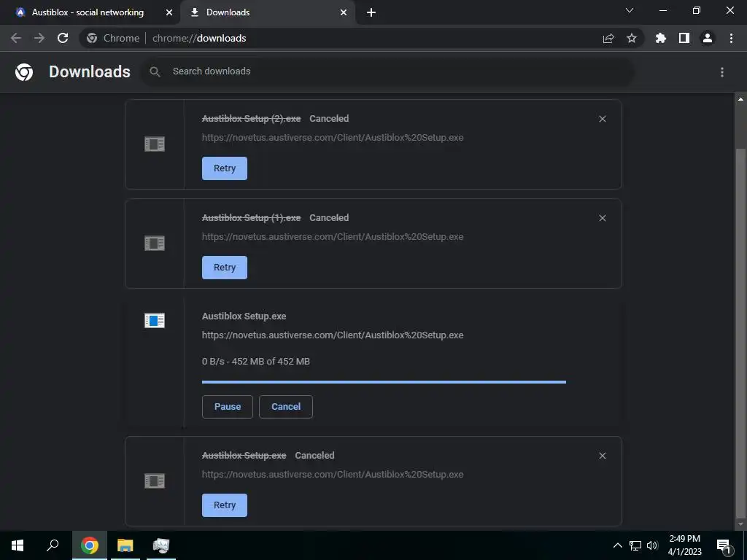Go back using the browser back arrow

[16, 38]
